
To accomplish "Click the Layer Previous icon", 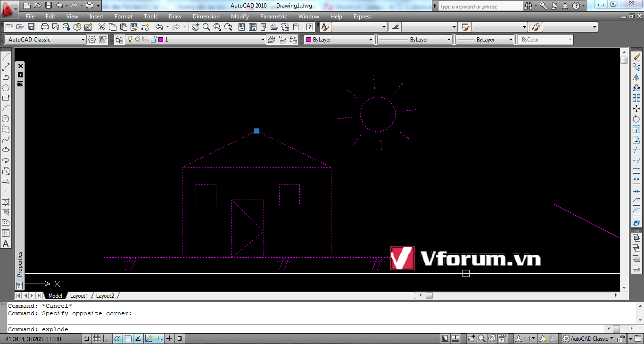I will click(x=282, y=40).
